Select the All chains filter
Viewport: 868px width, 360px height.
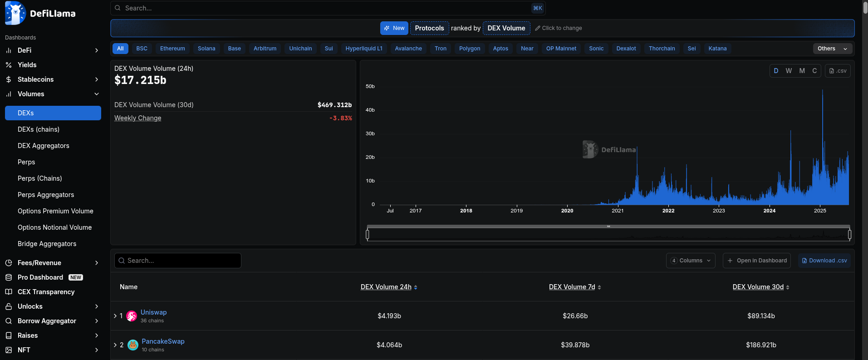[120, 49]
